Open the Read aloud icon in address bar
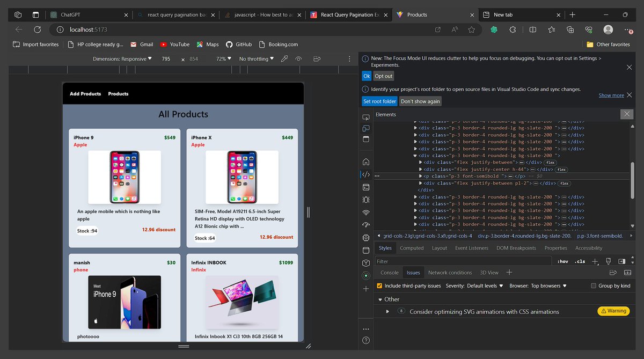644x359 pixels. (455, 30)
